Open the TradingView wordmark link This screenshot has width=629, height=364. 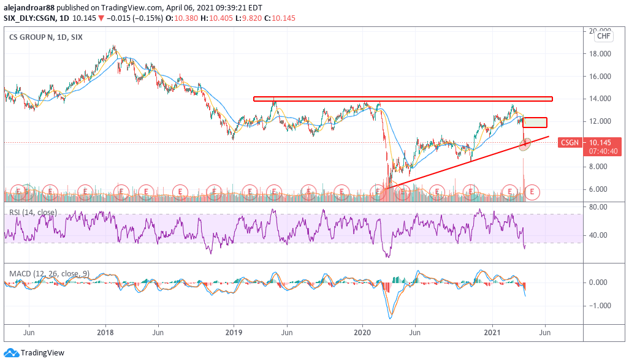42,353
